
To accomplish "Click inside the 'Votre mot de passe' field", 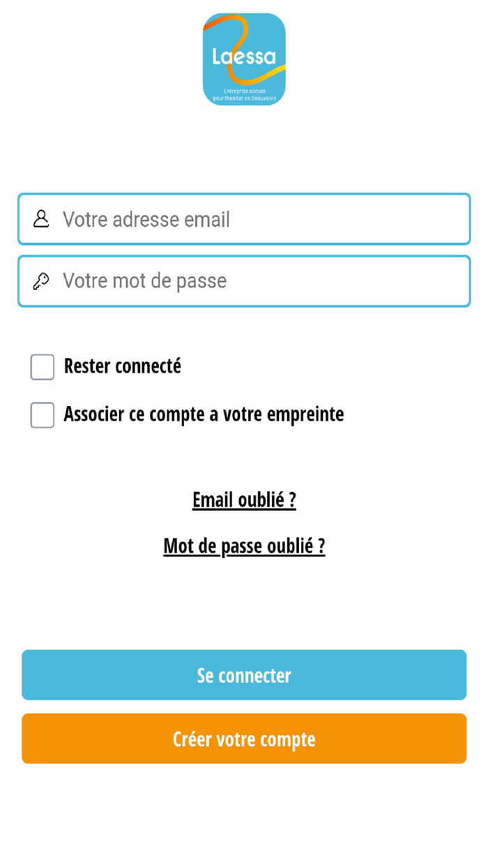I will 244,280.
